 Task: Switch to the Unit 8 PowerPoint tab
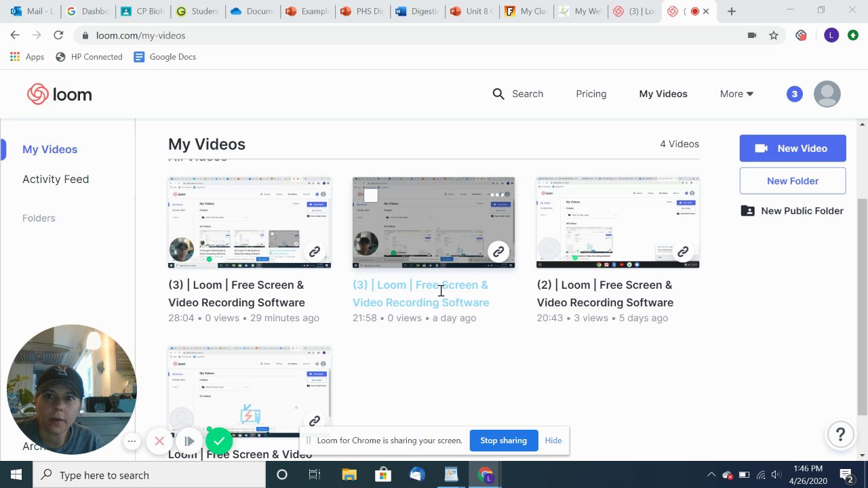click(x=472, y=12)
